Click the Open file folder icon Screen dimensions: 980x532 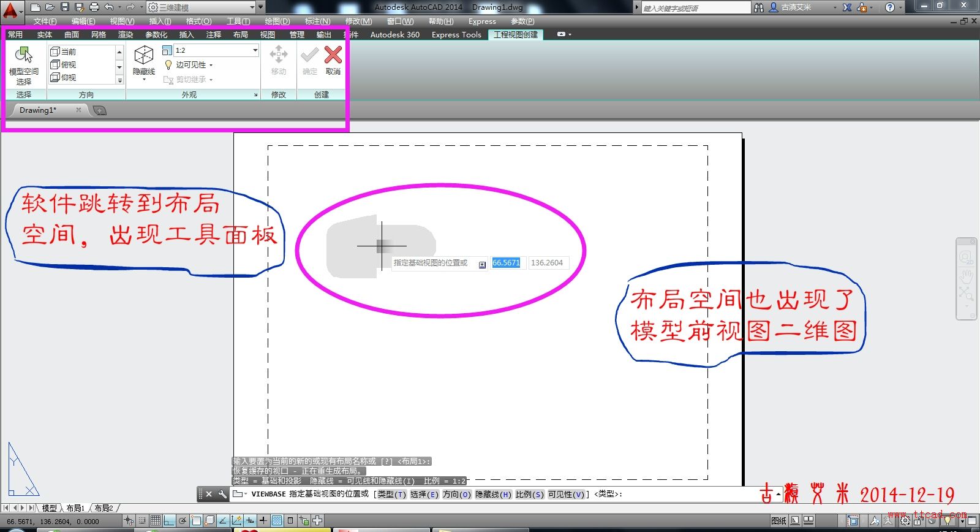coord(50,7)
